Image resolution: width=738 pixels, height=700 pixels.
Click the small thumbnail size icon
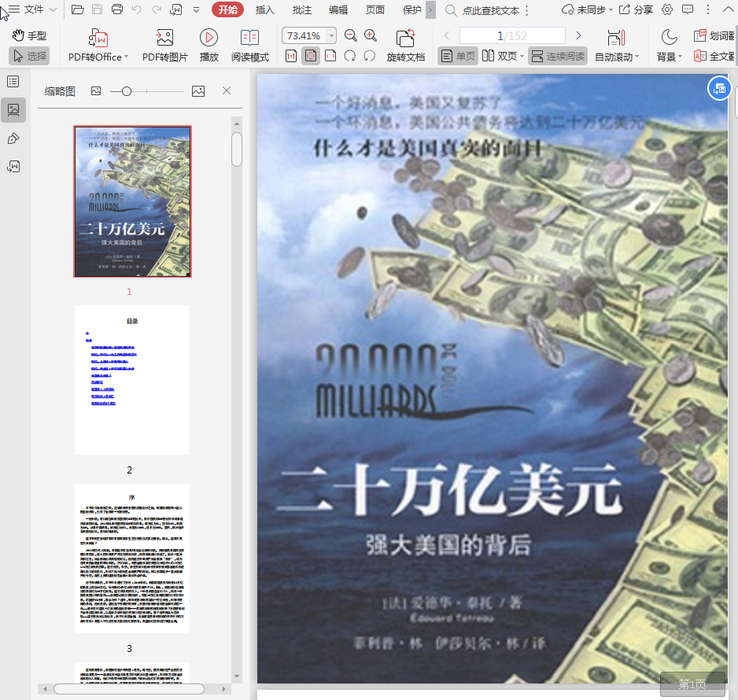pyautogui.click(x=96, y=90)
